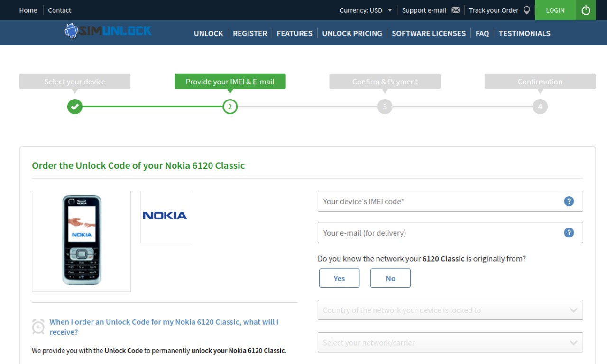This screenshot has width=607, height=364.
Task: Open the TESTIMONIALS menu item
Action: pyautogui.click(x=524, y=33)
